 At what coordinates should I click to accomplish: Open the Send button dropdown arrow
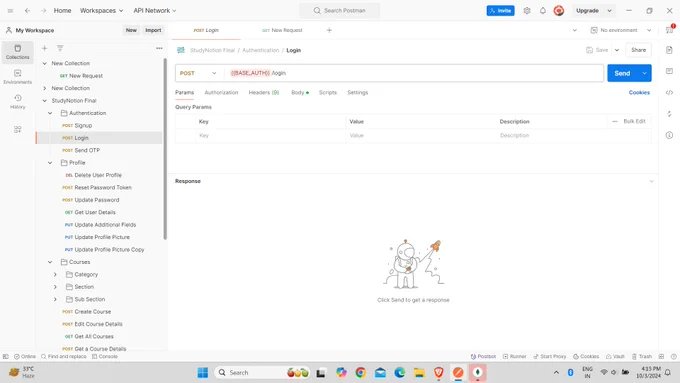click(644, 73)
